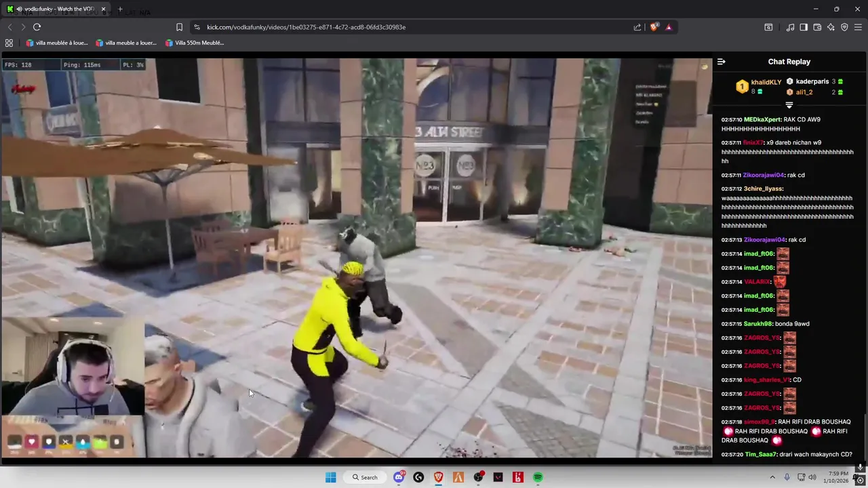Open finixX7 chat username
This screenshot has width=868, height=488.
(753, 143)
